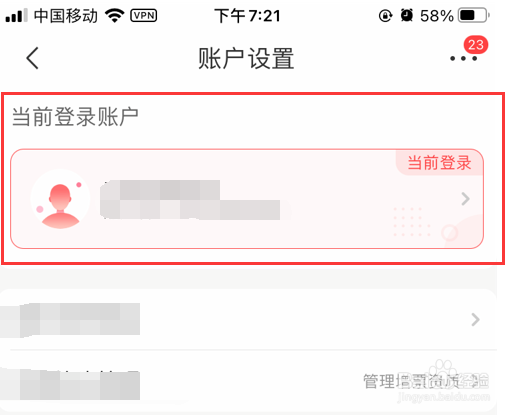Screen dimensions: 519x415
Task: Tap the VPN status indicator
Action: click(144, 15)
